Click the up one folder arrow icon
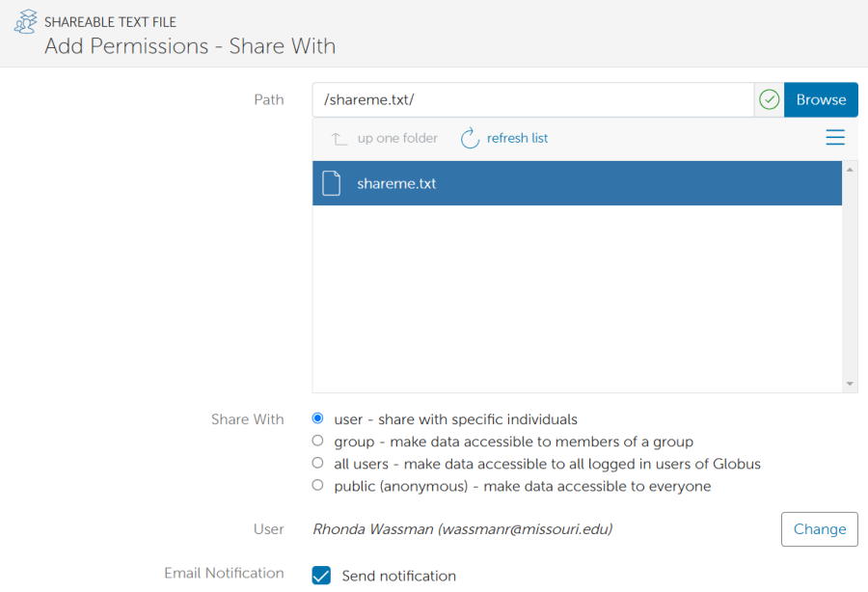The image size is (868, 592). pos(339,139)
